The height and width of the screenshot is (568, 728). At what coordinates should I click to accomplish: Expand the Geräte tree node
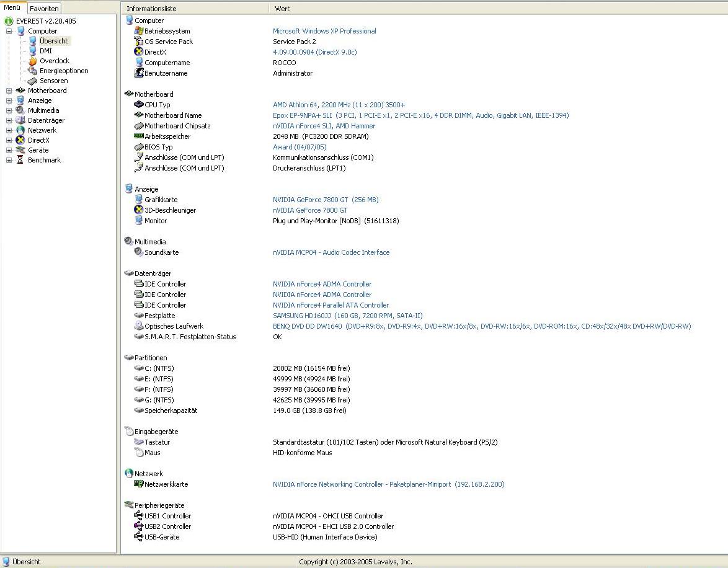[9, 150]
